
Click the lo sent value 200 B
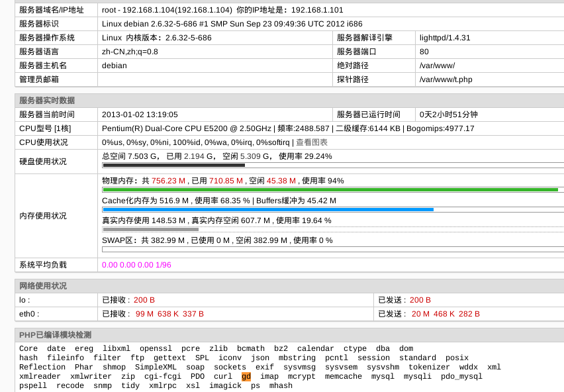point(420,300)
